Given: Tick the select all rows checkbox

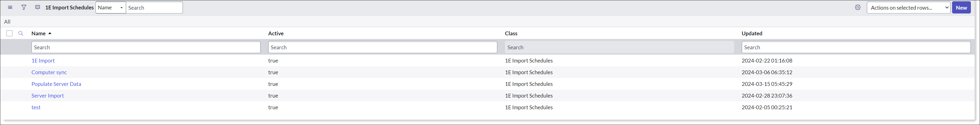Looking at the screenshot, I should tap(9, 34).
